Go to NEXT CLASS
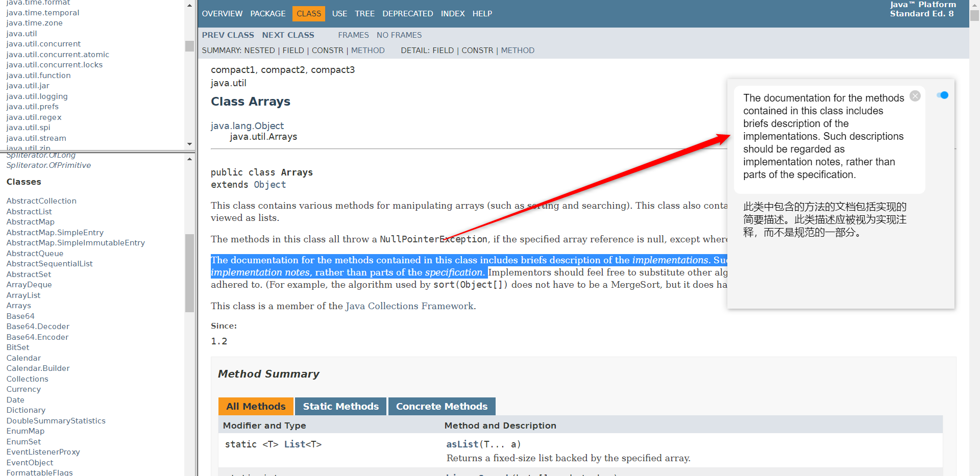980x476 pixels. (x=288, y=35)
